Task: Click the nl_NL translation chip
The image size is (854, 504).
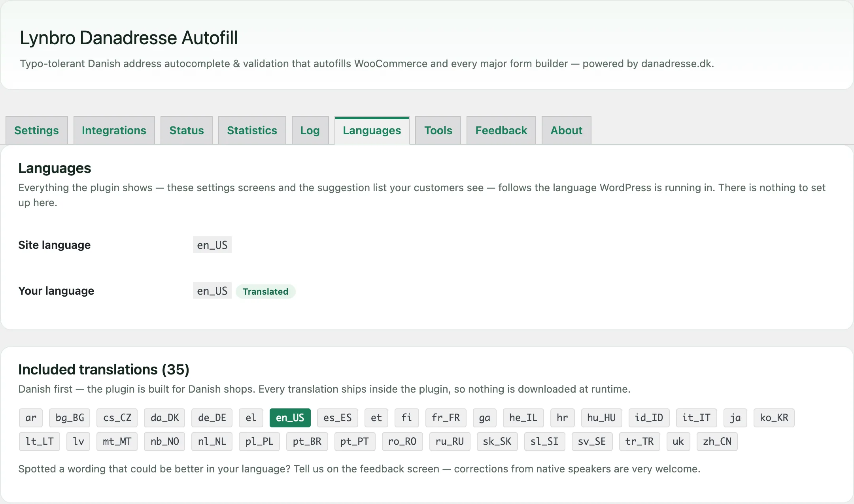Action: coord(212,442)
